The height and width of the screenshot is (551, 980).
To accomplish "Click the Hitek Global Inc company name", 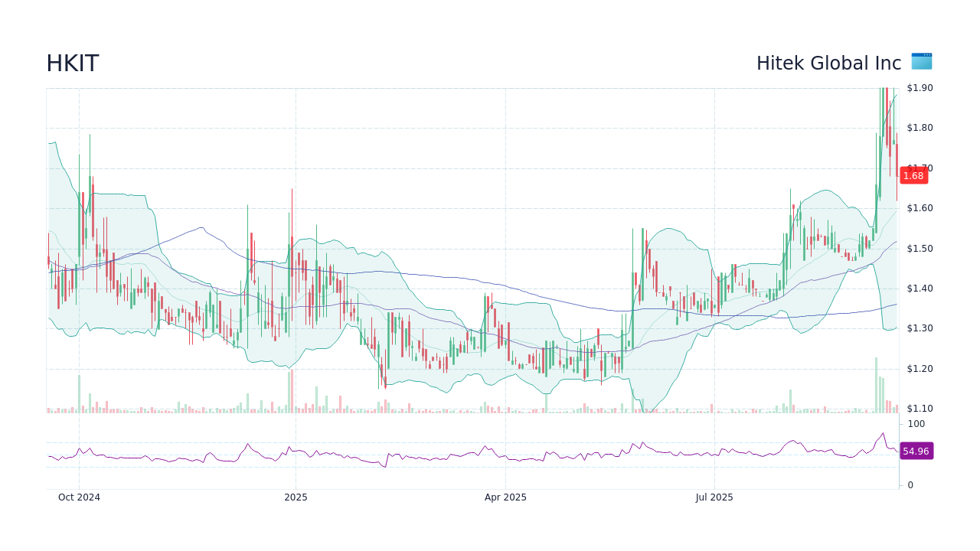I will pyautogui.click(x=829, y=64).
